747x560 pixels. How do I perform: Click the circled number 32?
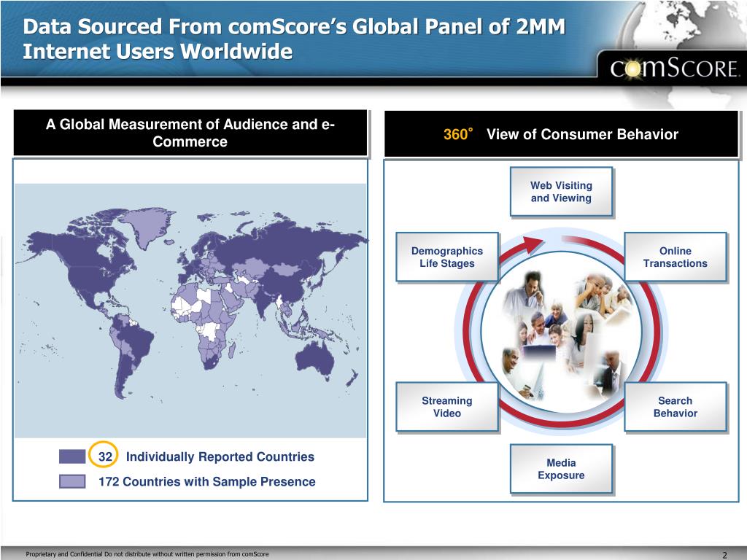pos(104,456)
